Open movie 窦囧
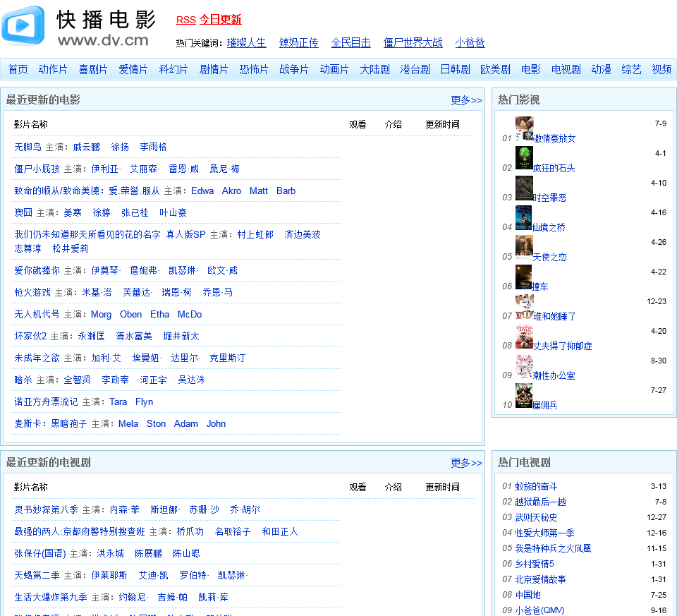The image size is (677, 616). (23, 212)
